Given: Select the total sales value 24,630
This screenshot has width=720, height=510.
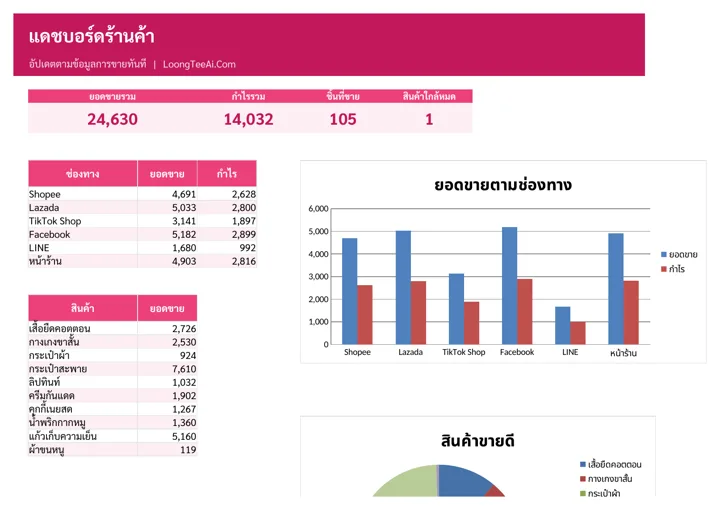Looking at the screenshot, I should click(112, 119).
